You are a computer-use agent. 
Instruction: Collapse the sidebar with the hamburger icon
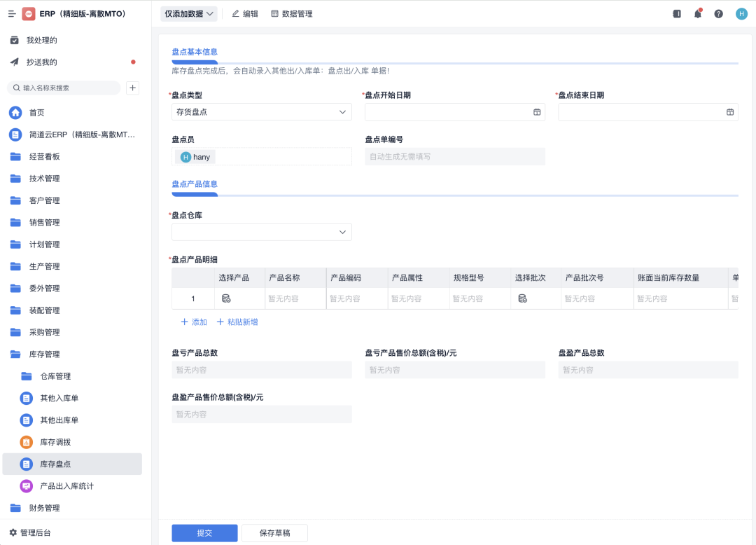12,14
